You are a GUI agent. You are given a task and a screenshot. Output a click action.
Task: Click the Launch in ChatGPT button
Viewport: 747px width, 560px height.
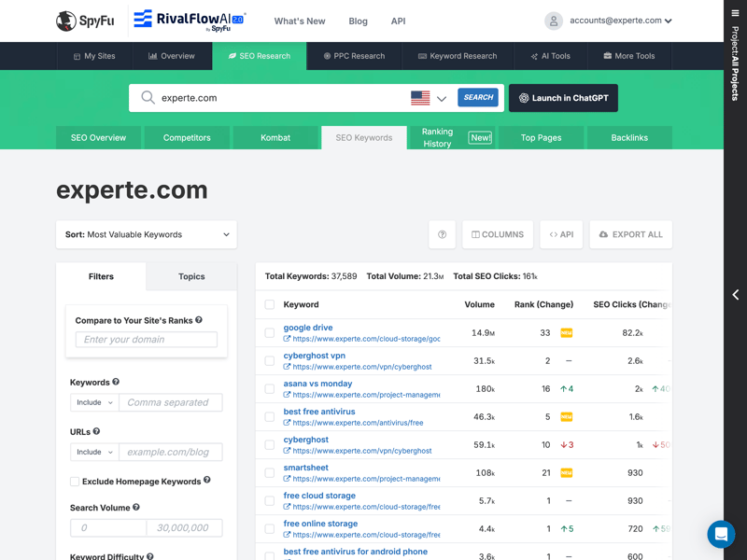point(563,98)
